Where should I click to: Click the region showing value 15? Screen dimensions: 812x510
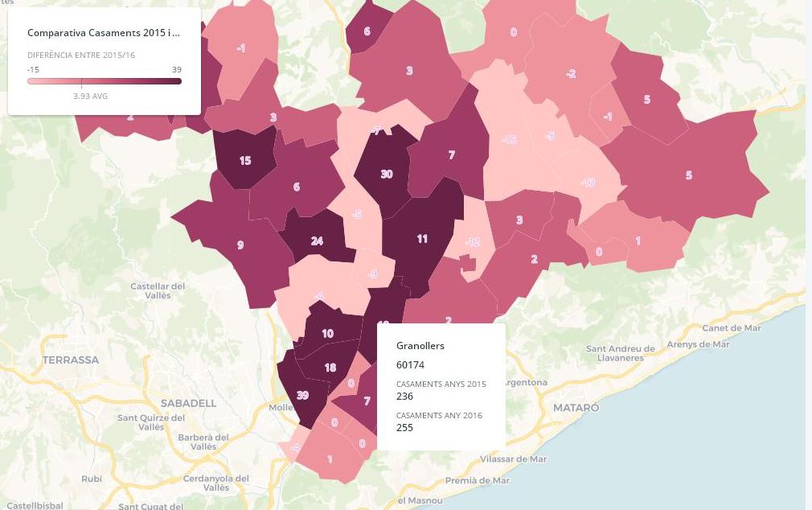[245, 161]
